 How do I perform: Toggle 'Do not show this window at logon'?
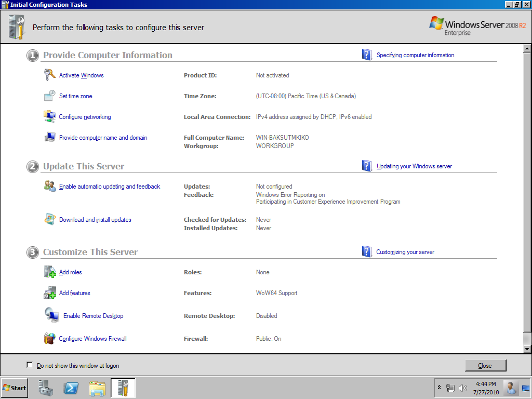click(x=30, y=365)
